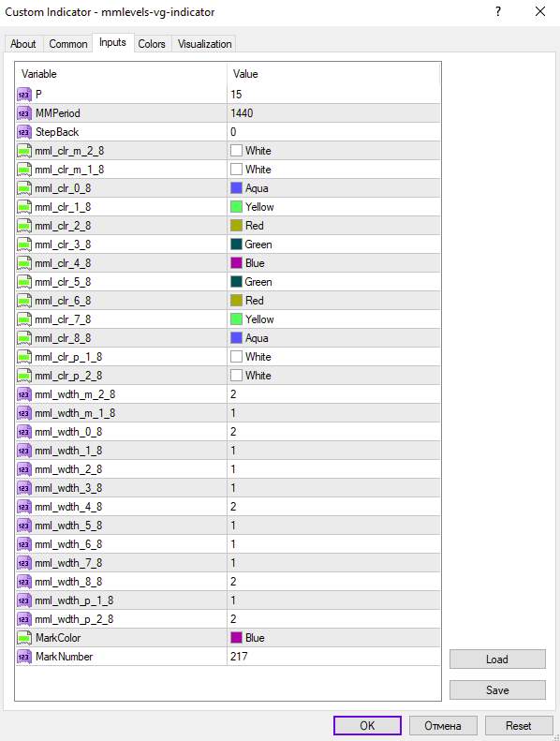Select the integer icon beside mml_wdth_0_8
Viewport: 560px width, 741px height.
coord(24,432)
